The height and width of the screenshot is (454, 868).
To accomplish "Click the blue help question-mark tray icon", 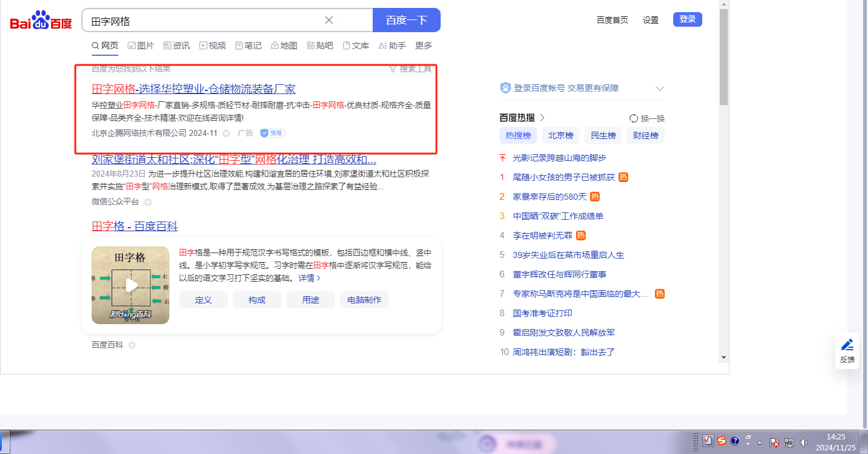I will coord(734,441).
